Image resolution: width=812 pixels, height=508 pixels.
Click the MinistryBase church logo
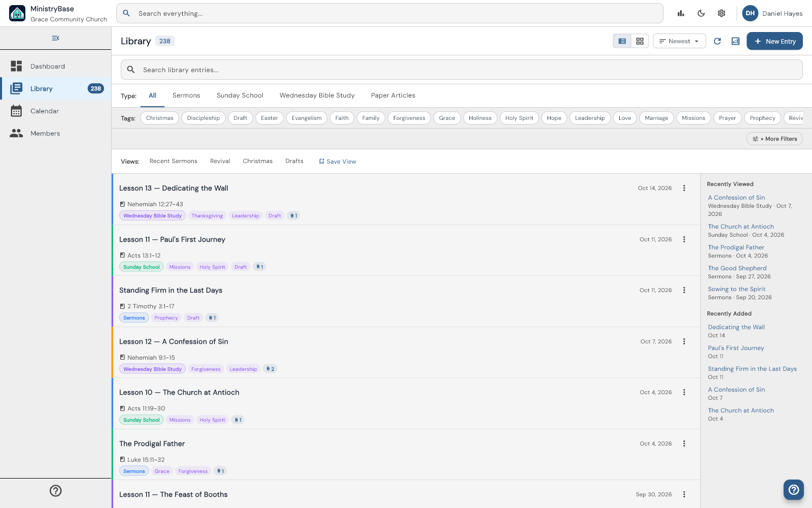17,13
